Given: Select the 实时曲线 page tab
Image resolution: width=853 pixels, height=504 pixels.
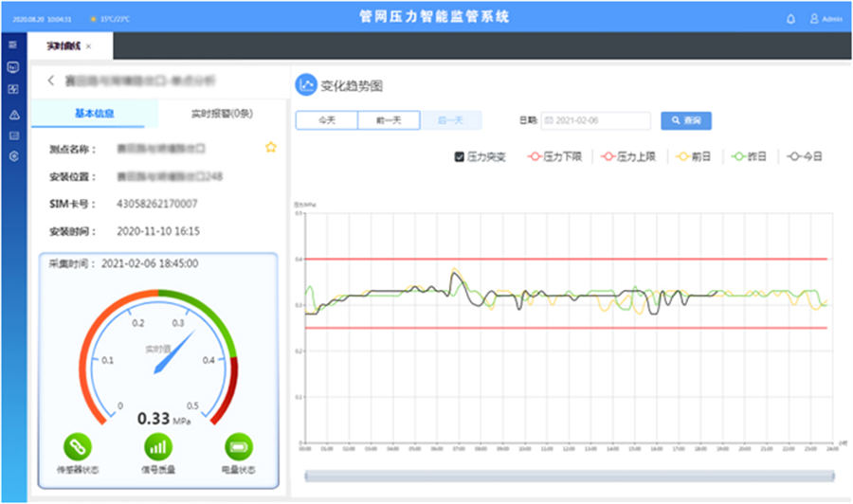Looking at the screenshot, I should point(70,46).
